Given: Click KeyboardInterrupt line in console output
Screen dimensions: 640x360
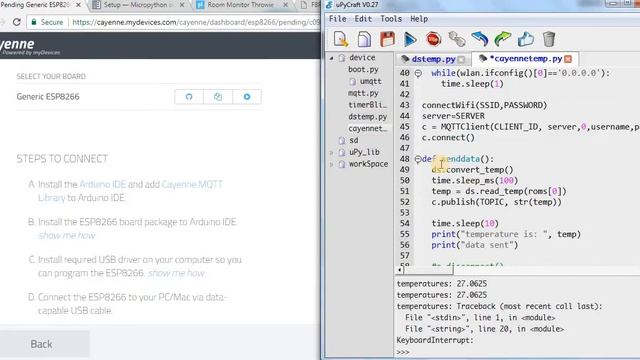Looking at the screenshot, I should coord(435,340).
